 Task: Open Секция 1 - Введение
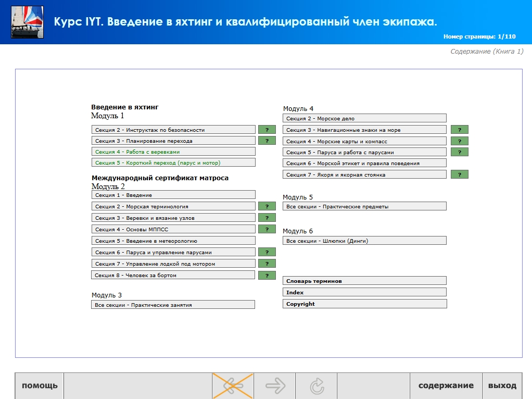[x=173, y=195]
